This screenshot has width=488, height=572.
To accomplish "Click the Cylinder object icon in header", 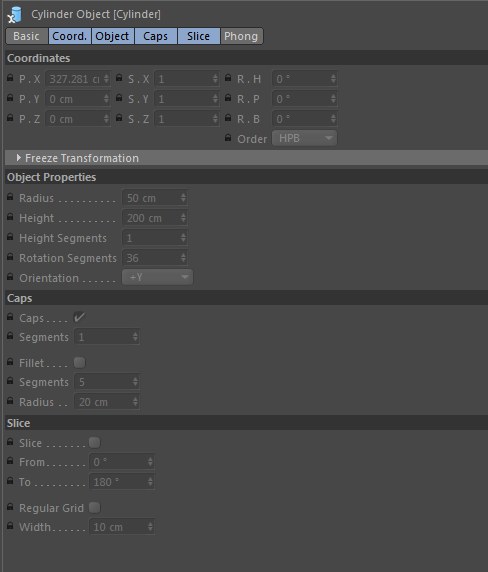I will coord(15,15).
